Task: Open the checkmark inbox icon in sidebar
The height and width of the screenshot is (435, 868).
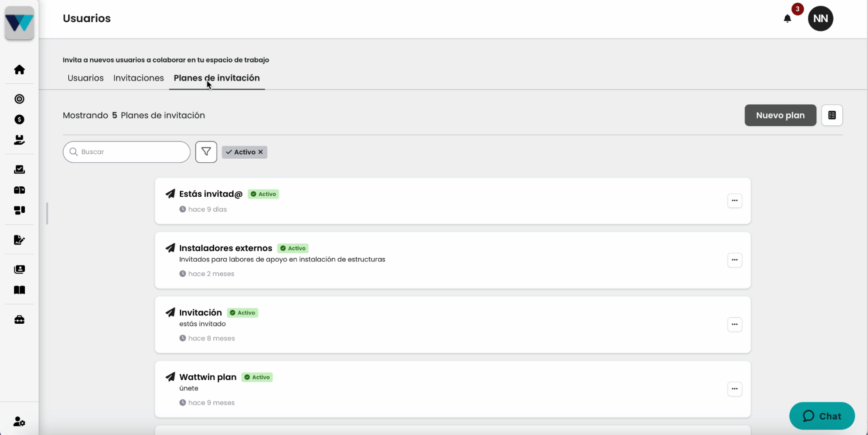Action: coord(19,169)
